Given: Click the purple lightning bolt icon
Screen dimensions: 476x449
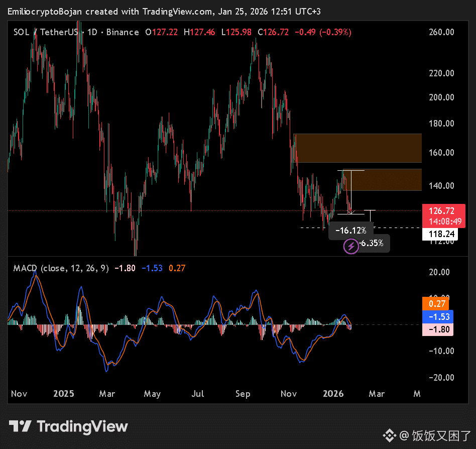Looking at the screenshot, I should [x=351, y=246].
